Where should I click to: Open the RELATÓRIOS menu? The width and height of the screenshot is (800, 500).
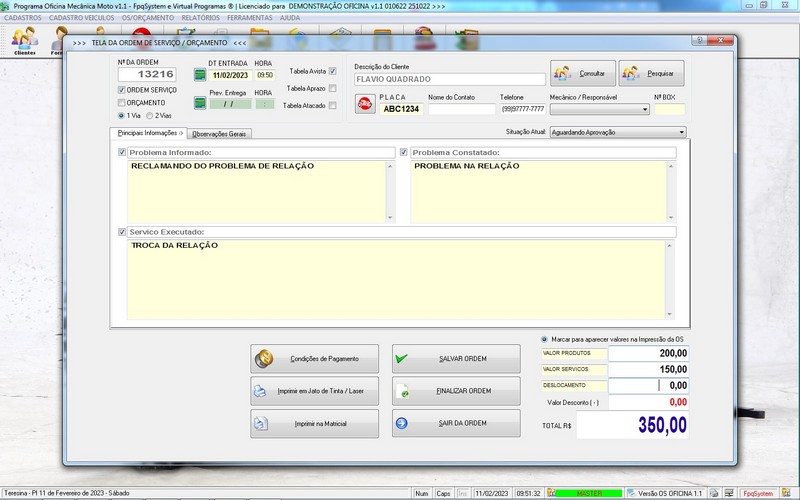click(201, 18)
